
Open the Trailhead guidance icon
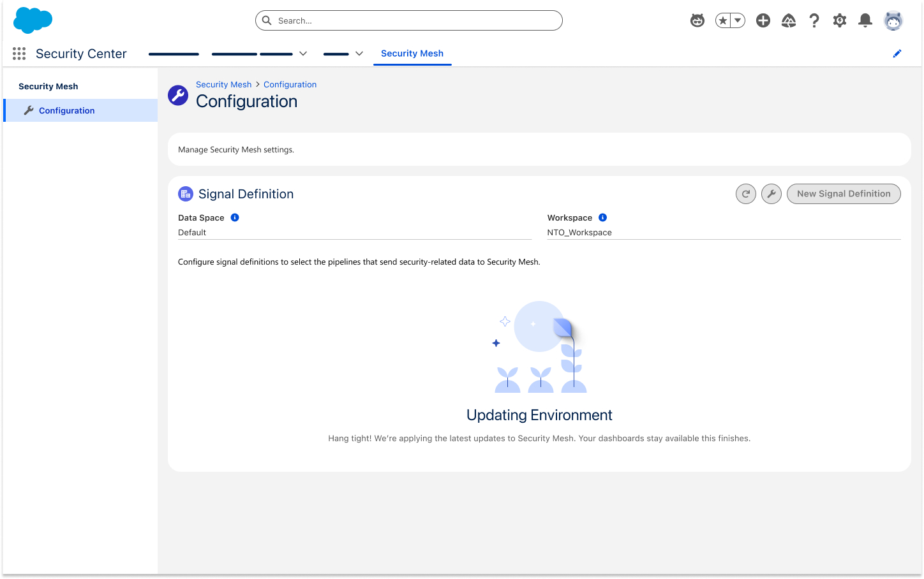pyautogui.click(x=789, y=20)
